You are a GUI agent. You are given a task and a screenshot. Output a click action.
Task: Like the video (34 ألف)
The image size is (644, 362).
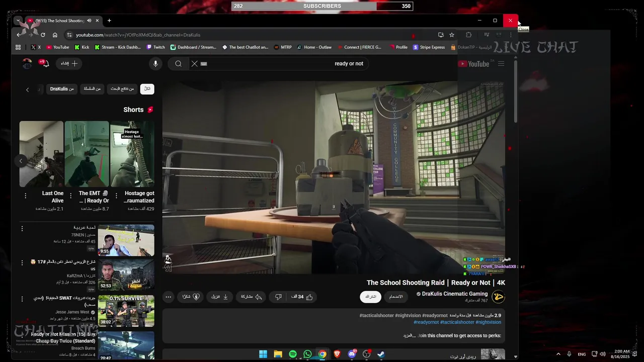pyautogui.click(x=302, y=297)
